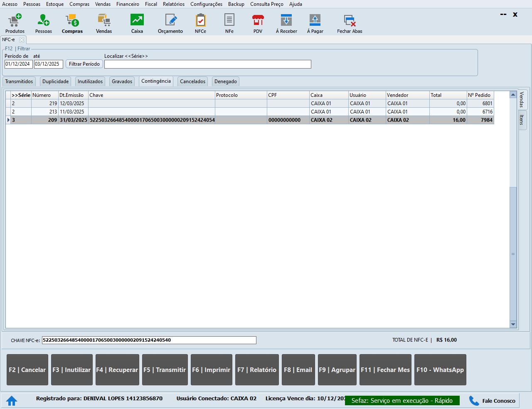Click the scrollbar down arrow in grid
Viewport: 532px width, 409px height.
513,324
